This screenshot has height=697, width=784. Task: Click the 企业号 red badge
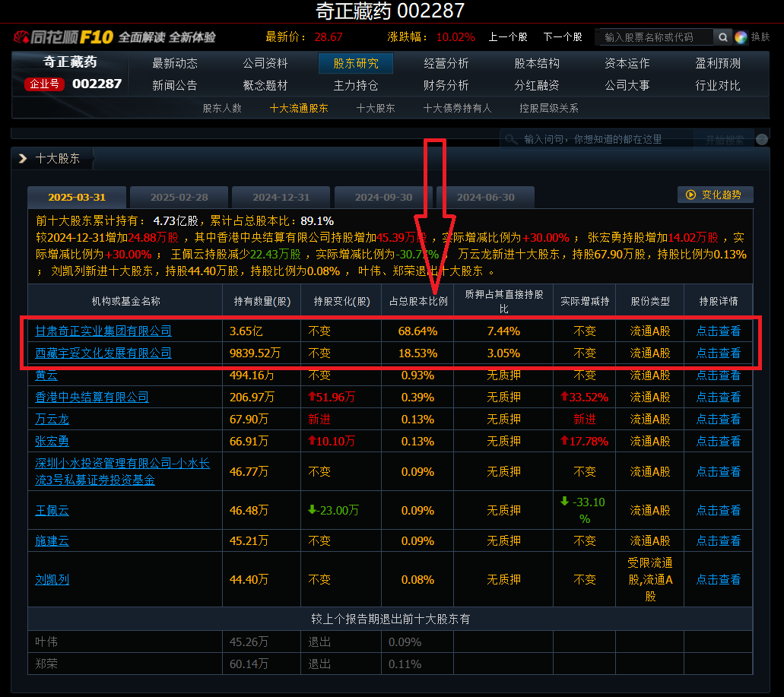click(x=44, y=84)
